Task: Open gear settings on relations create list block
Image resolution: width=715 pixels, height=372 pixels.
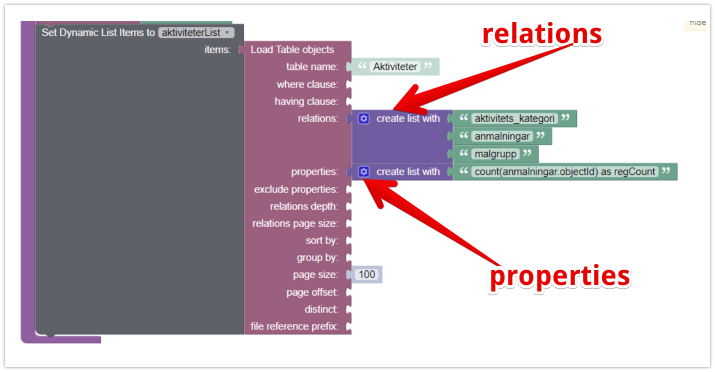Action: [363, 119]
